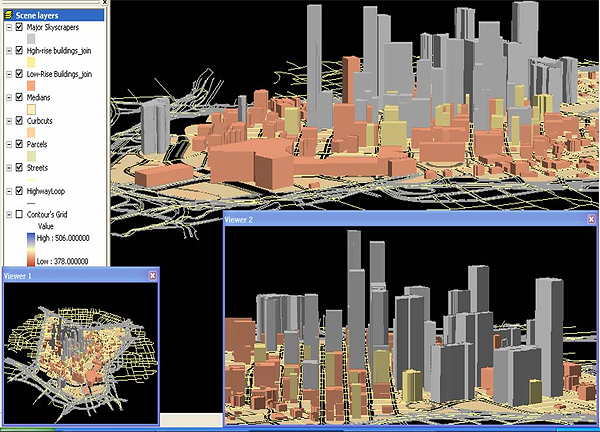Image resolution: width=600 pixels, height=432 pixels.
Task: Click the 'Value' legend label
Action: [46, 226]
